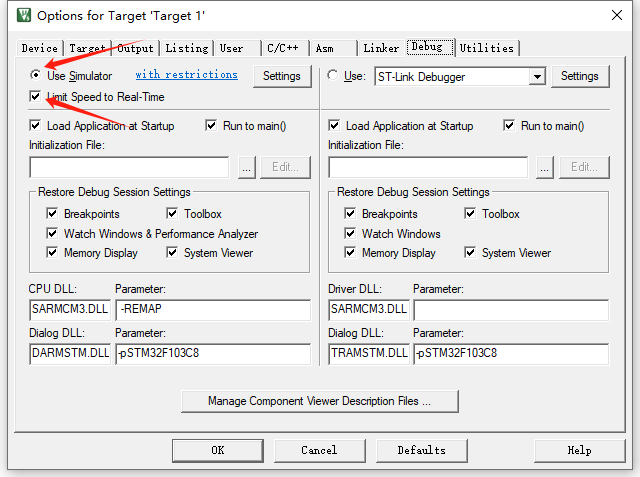Switch to the Device tab

tap(40, 48)
